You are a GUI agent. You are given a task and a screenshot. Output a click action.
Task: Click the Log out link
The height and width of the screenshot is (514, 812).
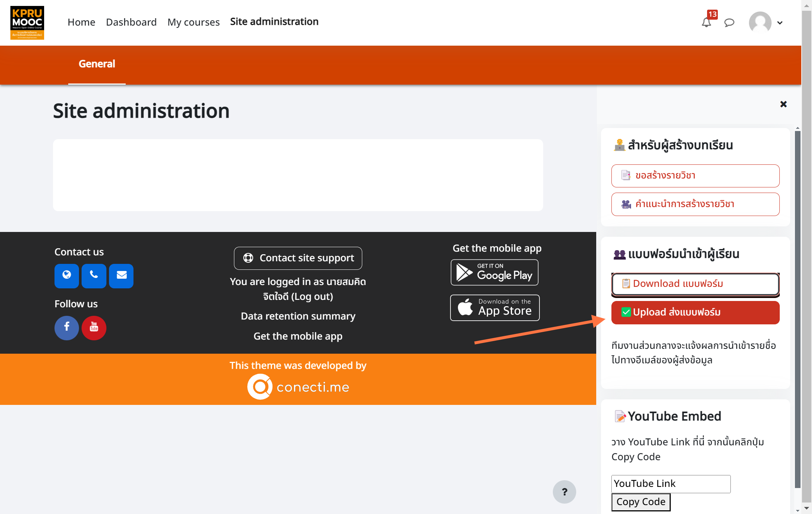click(312, 297)
